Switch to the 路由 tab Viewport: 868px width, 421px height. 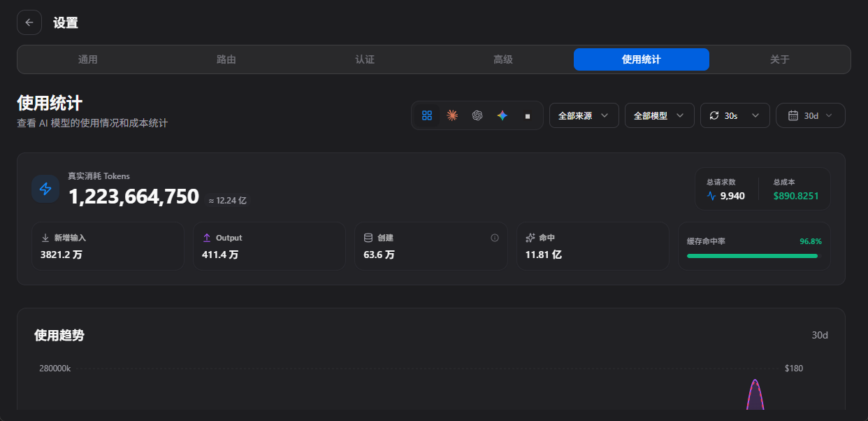pos(226,59)
